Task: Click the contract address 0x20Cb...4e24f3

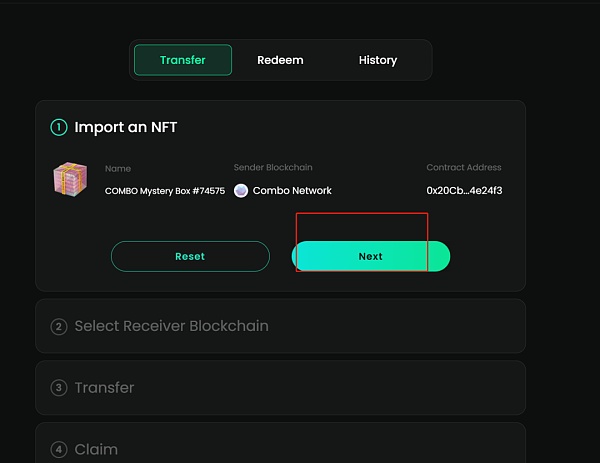Action: 464,190
